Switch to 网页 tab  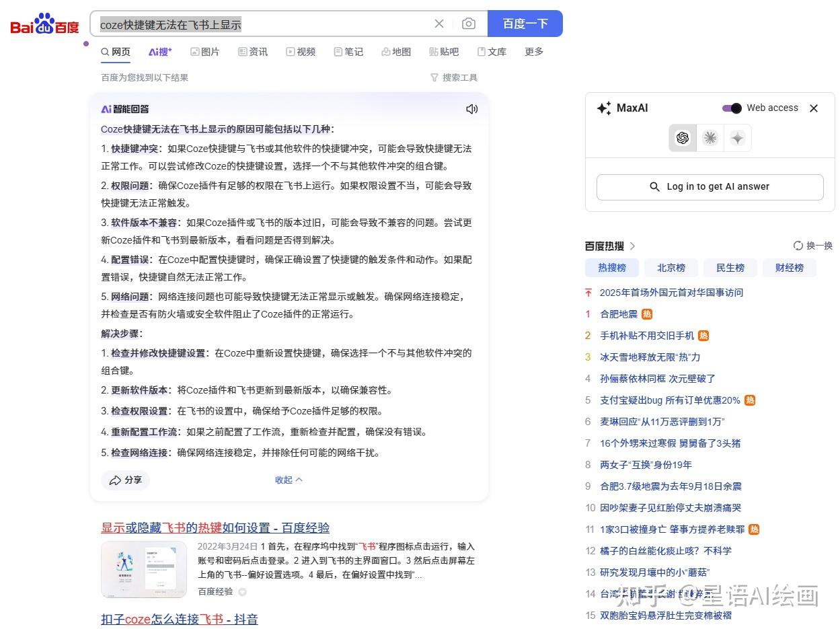click(x=116, y=52)
